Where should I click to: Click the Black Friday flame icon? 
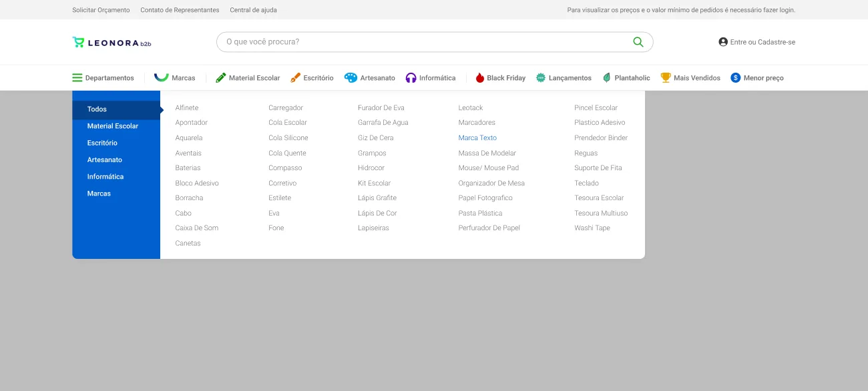pos(479,78)
